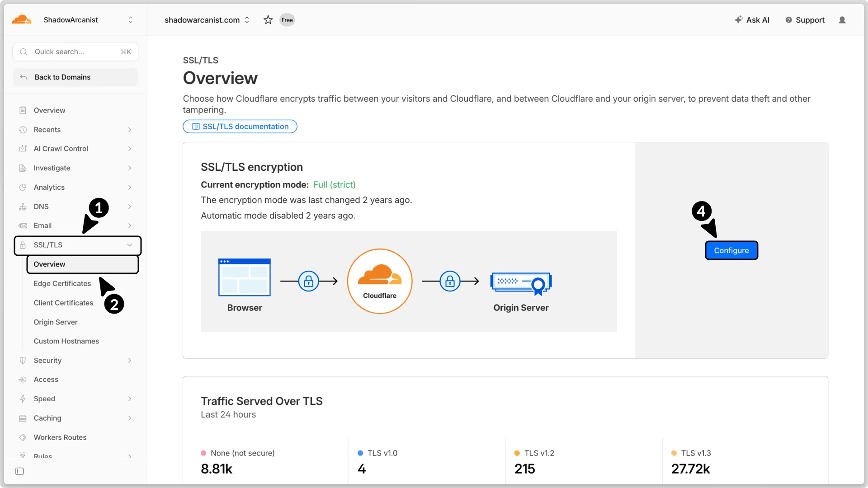Click the Caching storage icon

23,418
